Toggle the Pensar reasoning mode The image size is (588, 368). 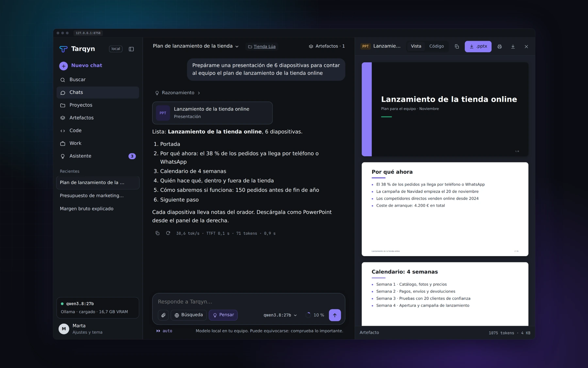pos(223,315)
